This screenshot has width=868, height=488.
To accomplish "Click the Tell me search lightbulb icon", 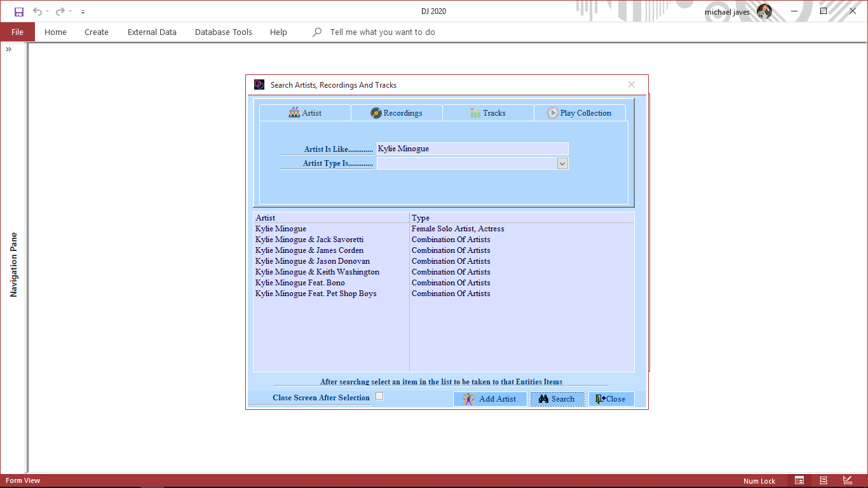I will 317,32.
